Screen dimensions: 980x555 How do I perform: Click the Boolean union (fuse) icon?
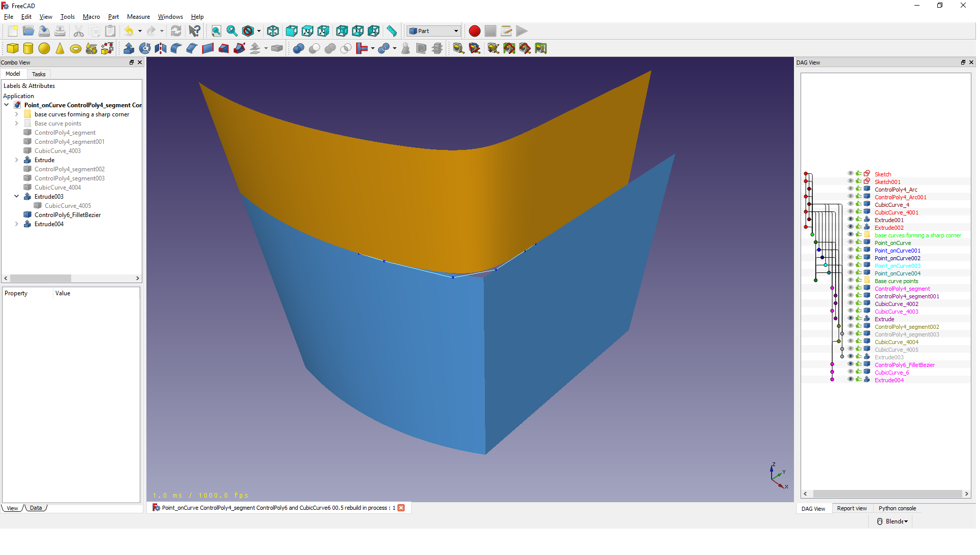click(x=330, y=49)
